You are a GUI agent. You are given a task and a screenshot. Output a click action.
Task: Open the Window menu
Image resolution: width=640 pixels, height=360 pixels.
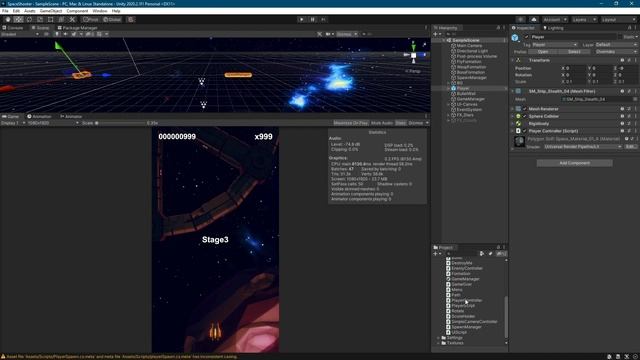pos(100,11)
